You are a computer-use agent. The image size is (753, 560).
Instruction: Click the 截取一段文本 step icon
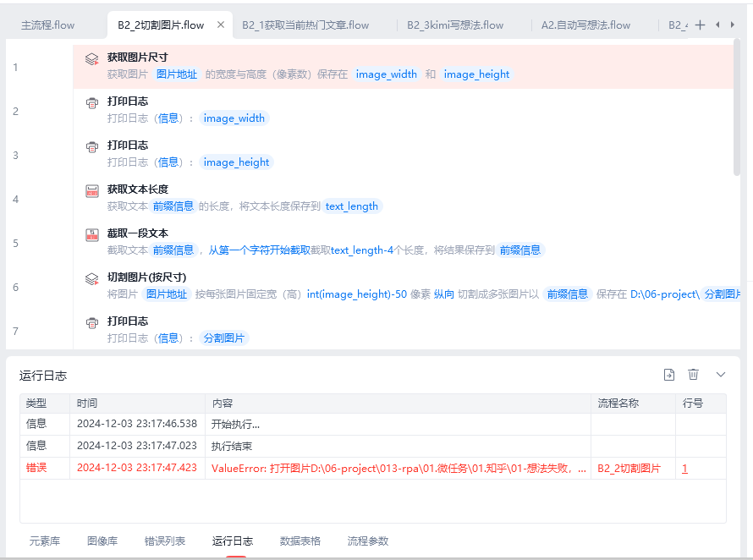coord(92,235)
